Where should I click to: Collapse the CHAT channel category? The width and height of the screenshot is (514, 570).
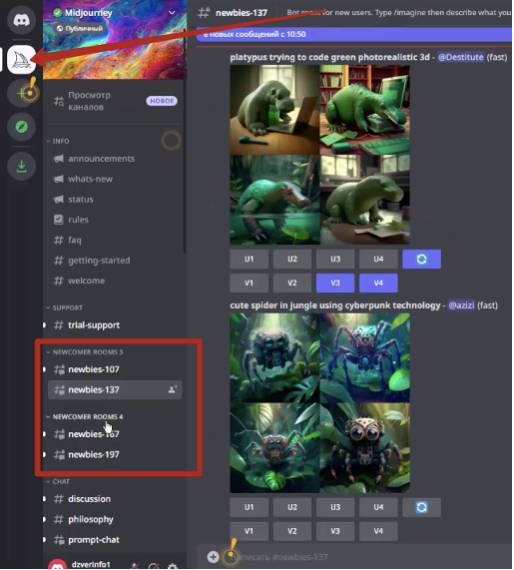[58, 481]
